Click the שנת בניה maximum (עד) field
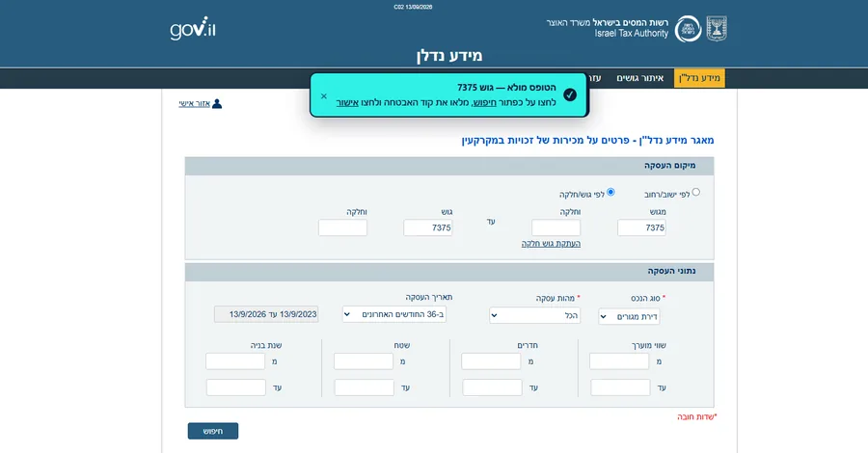Viewport: 868px width, 453px height. click(236, 387)
